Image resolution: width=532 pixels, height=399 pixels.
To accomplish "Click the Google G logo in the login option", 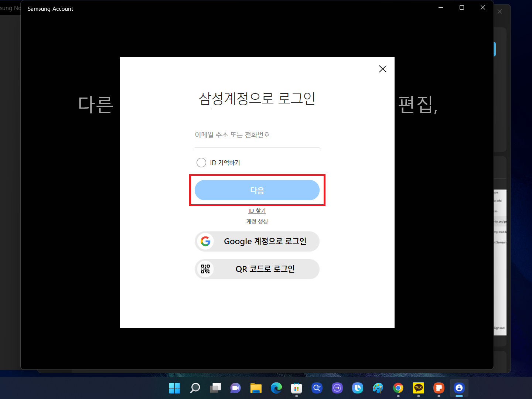I will pos(206,241).
